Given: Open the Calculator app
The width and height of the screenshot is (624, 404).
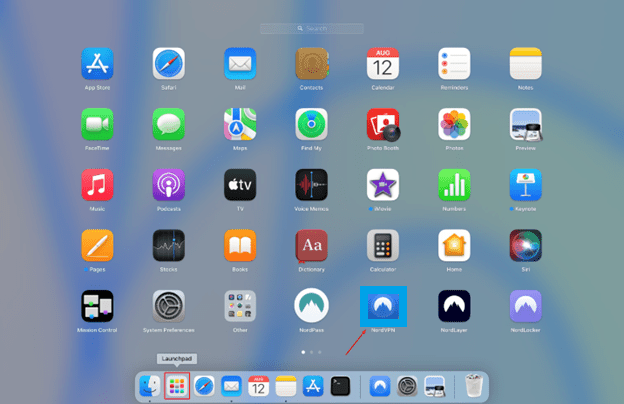Looking at the screenshot, I should coord(383,245).
